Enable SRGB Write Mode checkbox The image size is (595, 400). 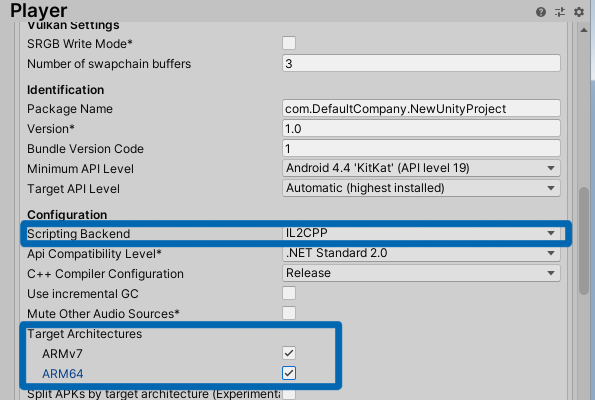pyautogui.click(x=289, y=43)
